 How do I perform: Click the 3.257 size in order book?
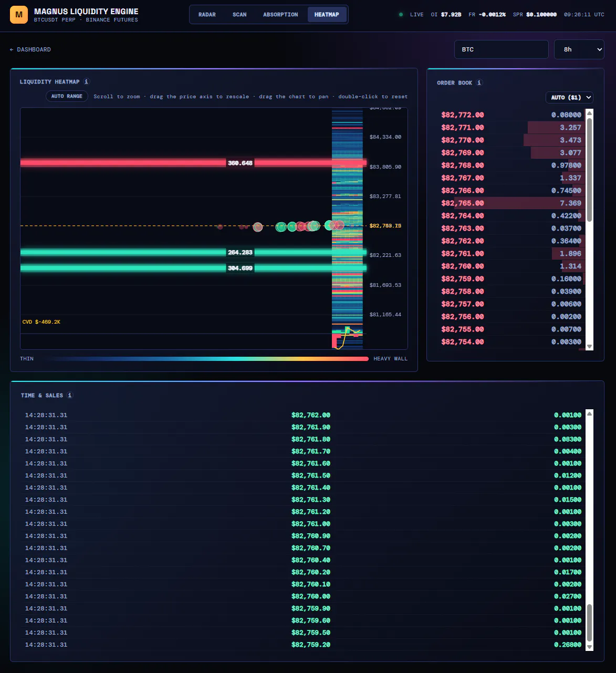[x=570, y=127]
